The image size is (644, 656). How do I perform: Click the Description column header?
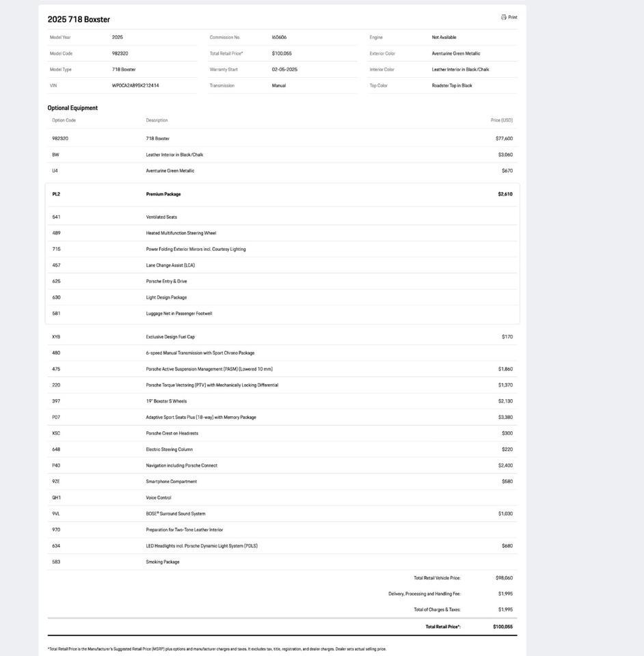pyautogui.click(x=157, y=120)
